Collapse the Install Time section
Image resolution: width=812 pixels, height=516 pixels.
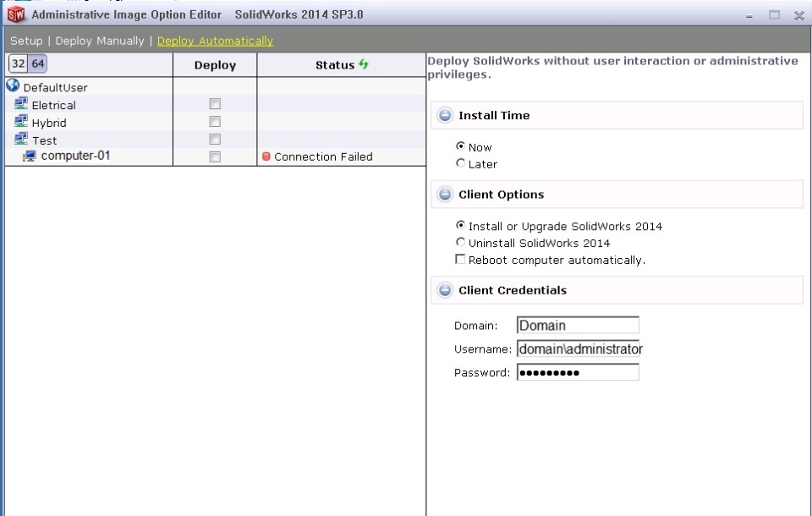[445, 115]
